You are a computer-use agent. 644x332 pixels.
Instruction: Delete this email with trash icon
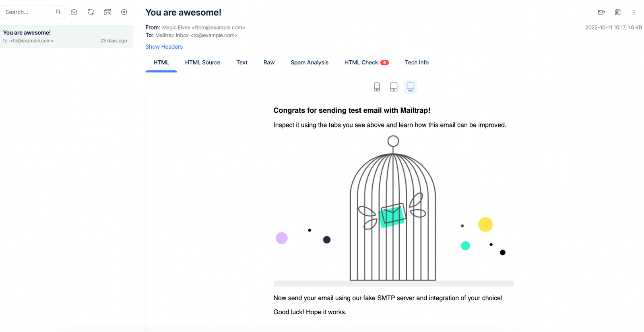[617, 12]
